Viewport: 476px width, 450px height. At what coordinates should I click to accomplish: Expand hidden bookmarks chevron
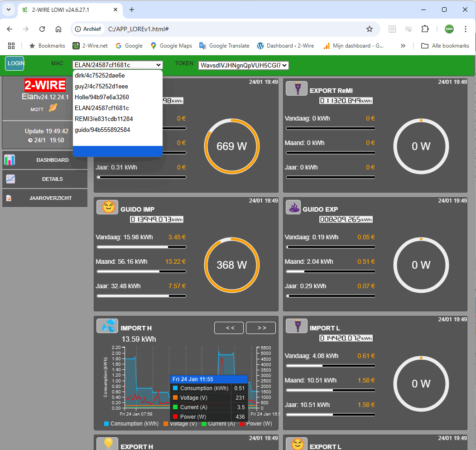[x=403, y=46]
